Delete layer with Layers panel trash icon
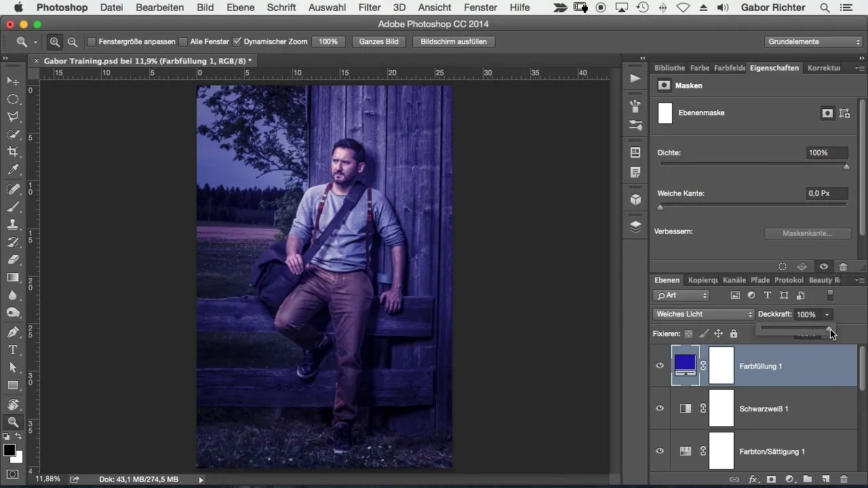The height and width of the screenshot is (488, 868). pyautogui.click(x=844, y=479)
